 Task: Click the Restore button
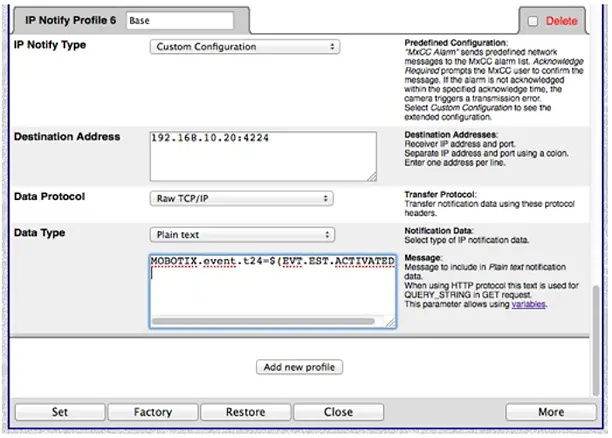(x=245, y=412)
